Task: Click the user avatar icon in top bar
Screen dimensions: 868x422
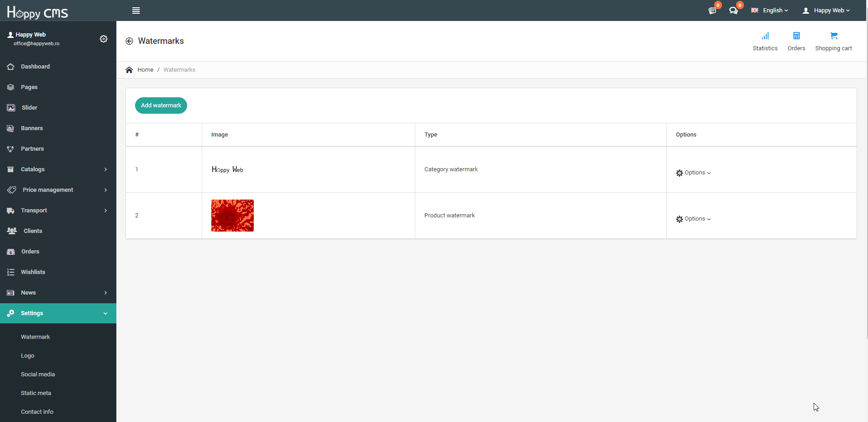Action: click(x=806, y=11)
